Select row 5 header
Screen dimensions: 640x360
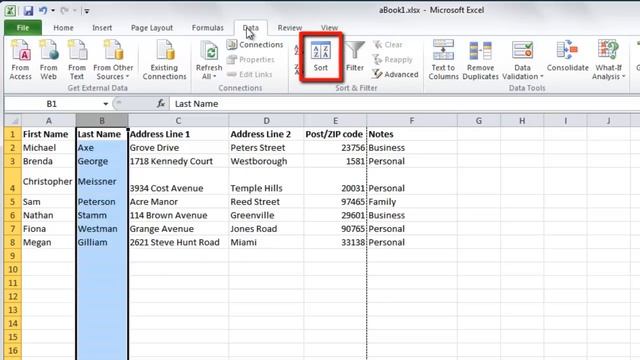(13, 202)
